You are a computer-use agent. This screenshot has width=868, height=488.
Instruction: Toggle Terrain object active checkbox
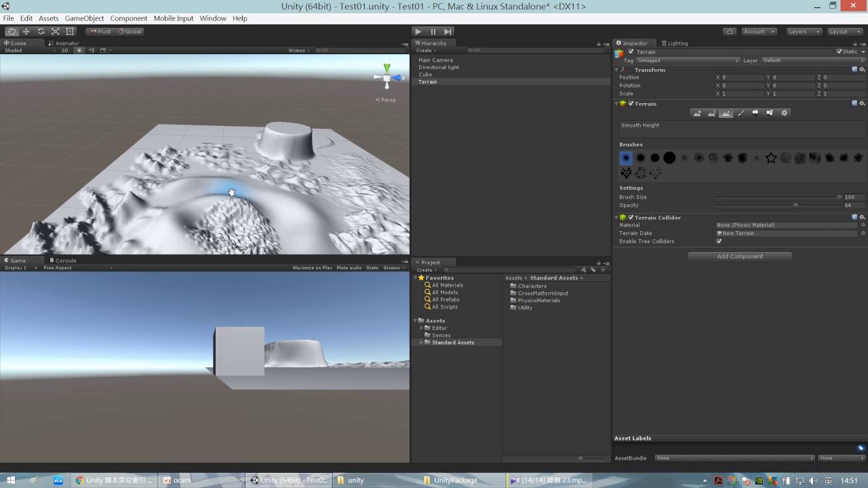[631, 52]
